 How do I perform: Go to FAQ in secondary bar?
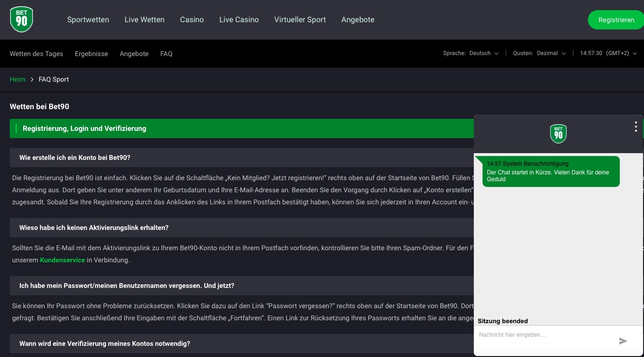click(166, 54)
